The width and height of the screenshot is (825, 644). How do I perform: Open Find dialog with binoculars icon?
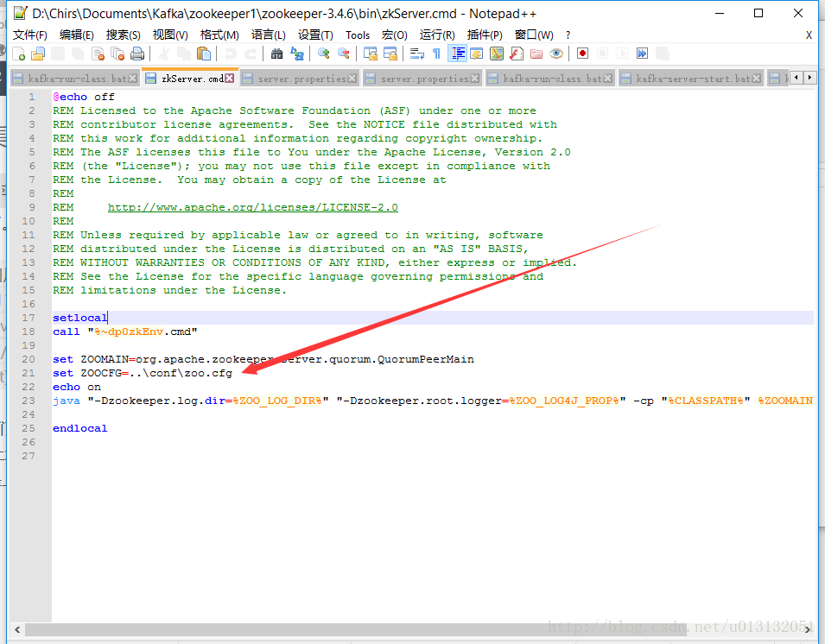tap(276, 54)
